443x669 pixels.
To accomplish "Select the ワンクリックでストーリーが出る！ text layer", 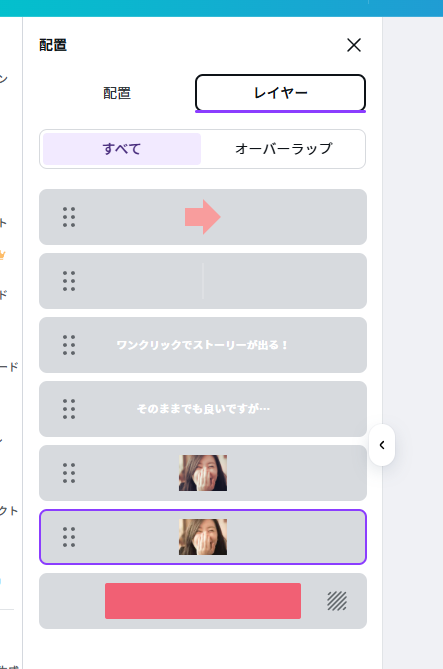I will coord(203,345).
